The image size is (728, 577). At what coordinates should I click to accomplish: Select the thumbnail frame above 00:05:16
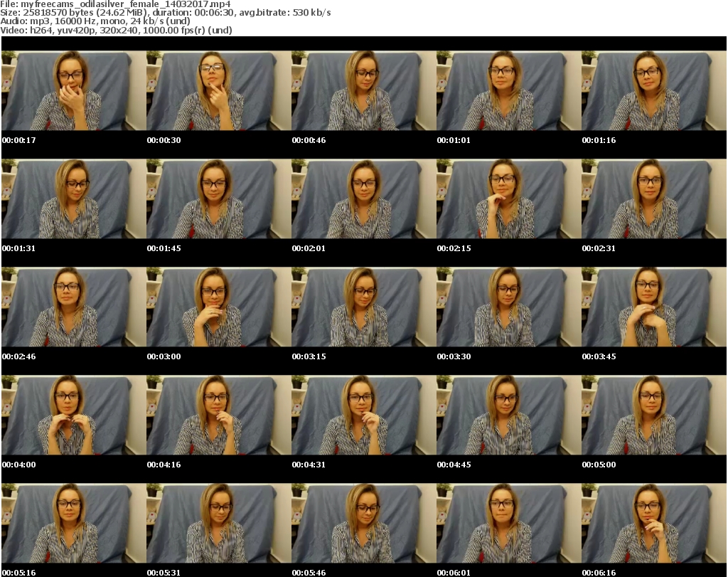(x=74, y=523)
